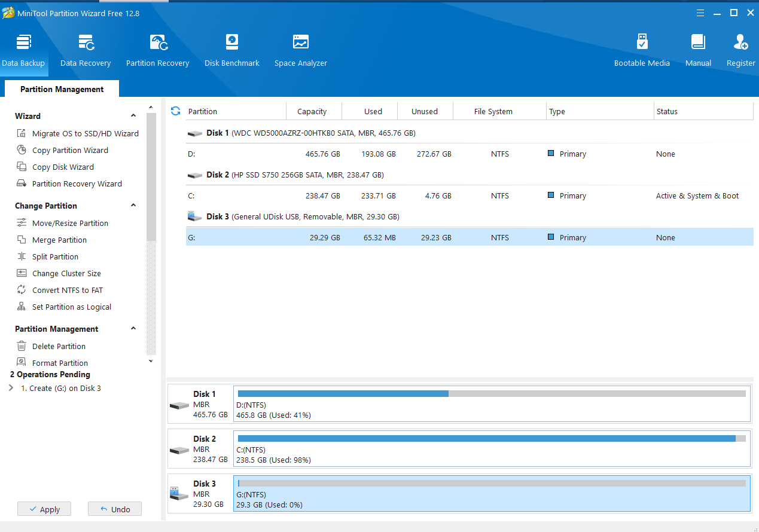Undo the last pending operation
The image size is (759, 532).
pos(114,509)
